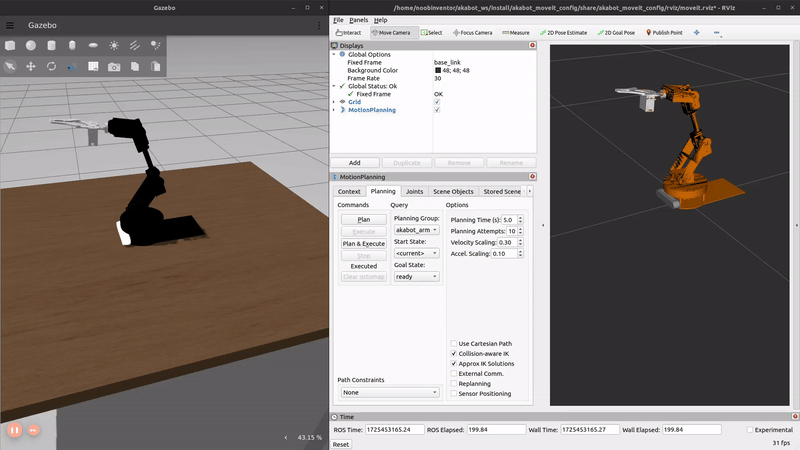Screen dimensions: 800x450
Task: Click the Plan & Execute button
Action: coord(364,243)
